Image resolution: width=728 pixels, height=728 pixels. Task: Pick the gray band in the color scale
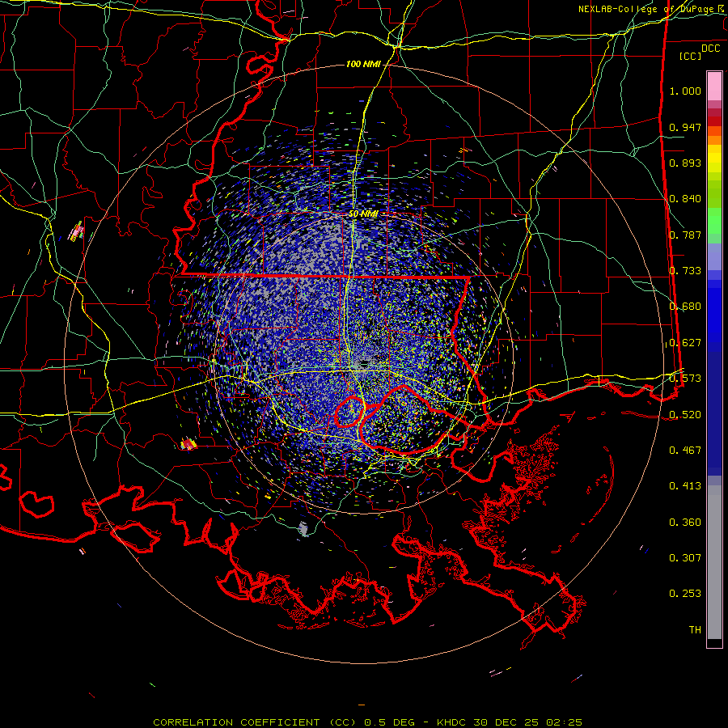pos(714,562)
